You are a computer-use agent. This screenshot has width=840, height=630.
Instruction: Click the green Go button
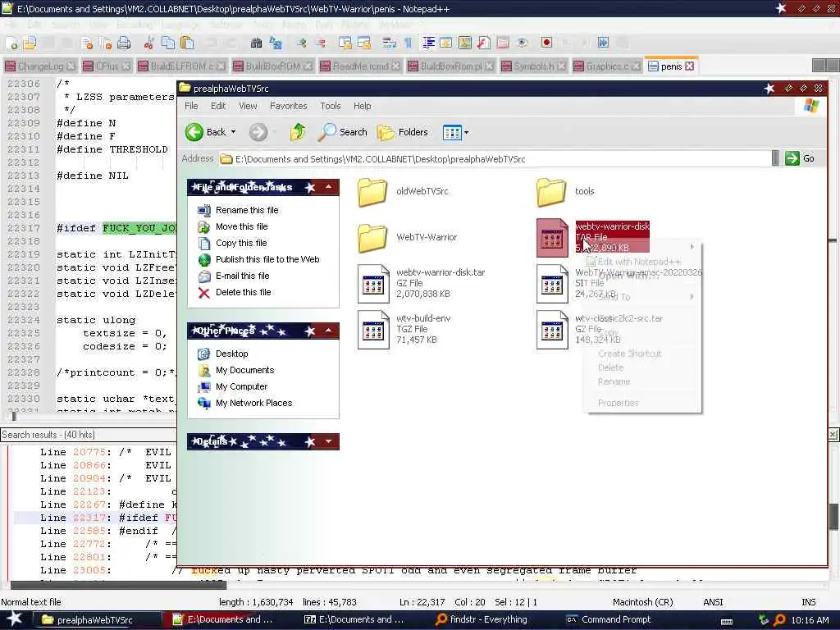(x=800, y=158)
